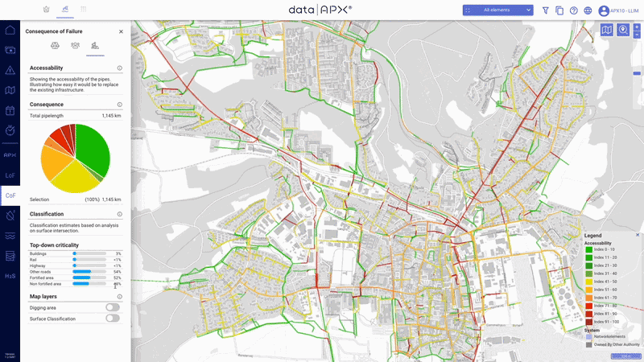Image resolution: width=644 pixels, height=362 pixels.
Task: Enable the Digging area map layer
Action: (112, 307)
